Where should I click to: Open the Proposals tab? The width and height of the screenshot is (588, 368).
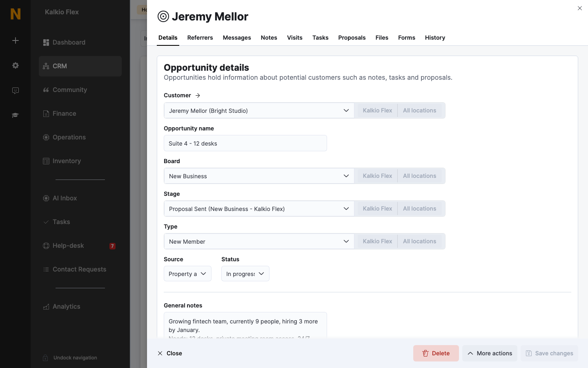(x=352, y=38)
